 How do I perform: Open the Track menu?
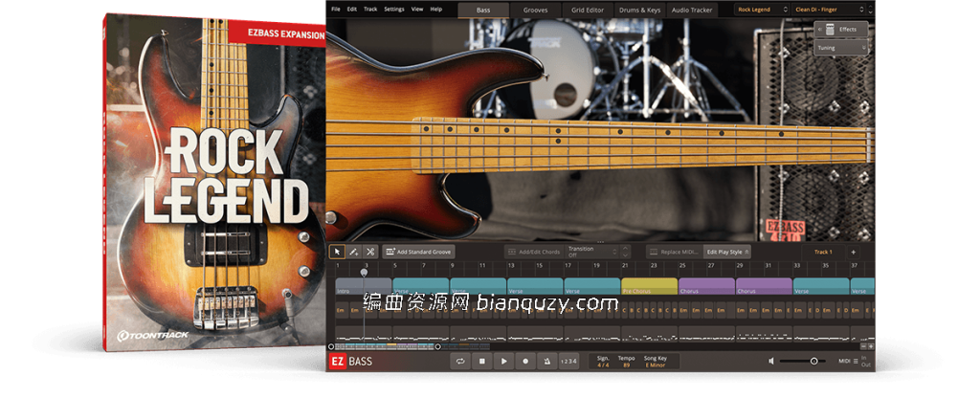pos(370,10)
